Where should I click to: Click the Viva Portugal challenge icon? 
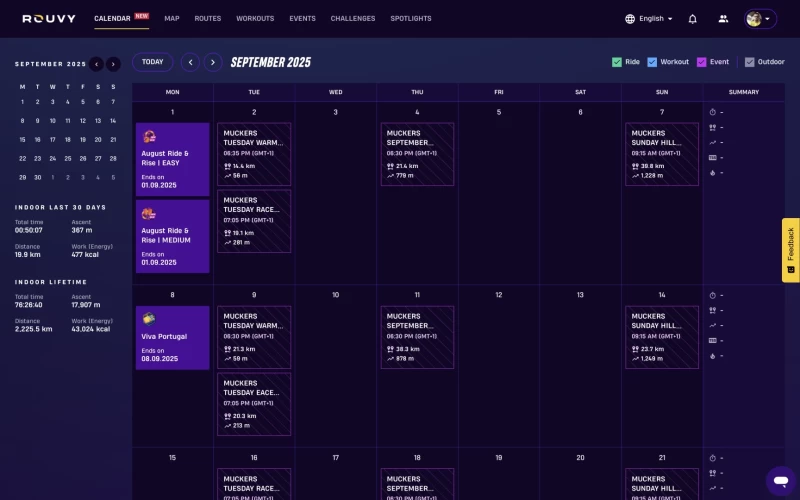coord(149,319)
